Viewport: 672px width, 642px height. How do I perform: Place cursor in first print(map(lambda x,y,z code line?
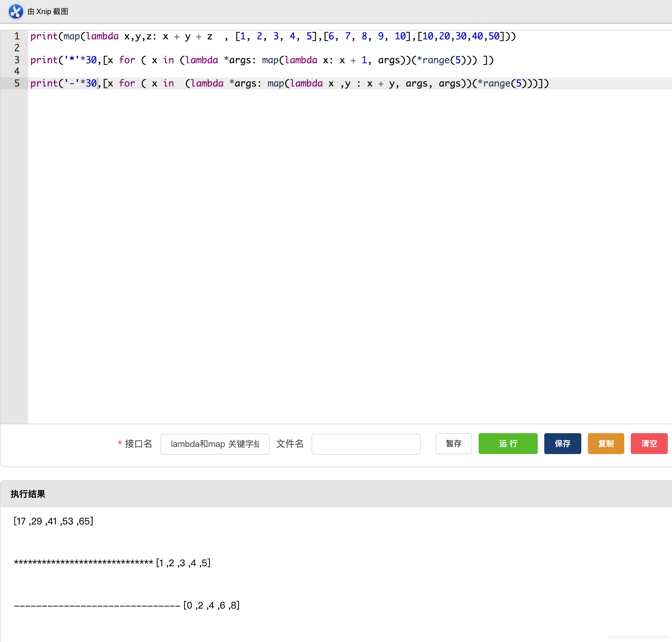point(273,36)
